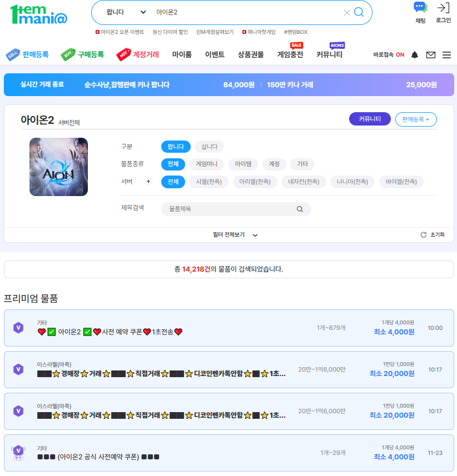Click 서버전체 label next to 아이온2
The image size is (457, 476).
pos(69,123)
